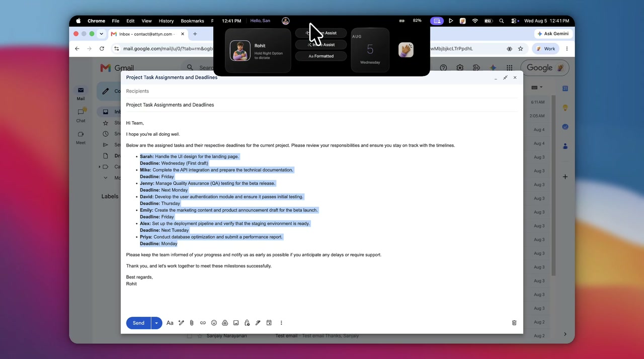
Task: Open a new Chrome tab
Action: (x=195, y=34)
